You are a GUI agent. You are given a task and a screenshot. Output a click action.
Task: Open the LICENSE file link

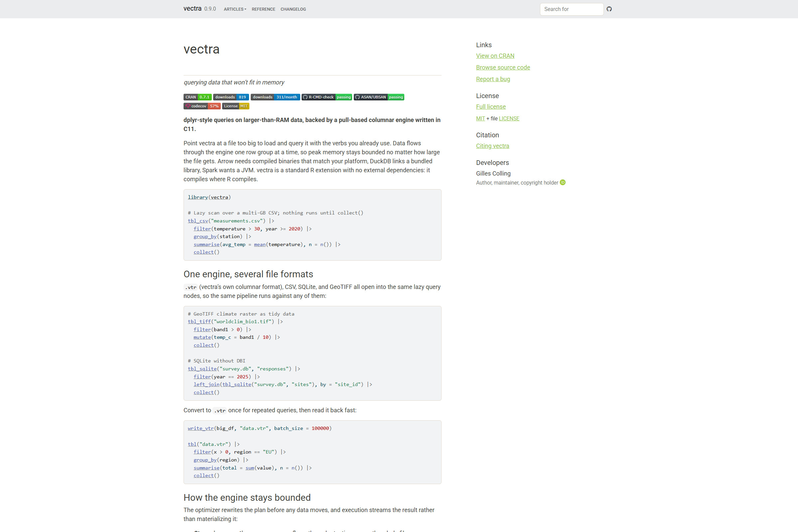[x=509, y=118]
